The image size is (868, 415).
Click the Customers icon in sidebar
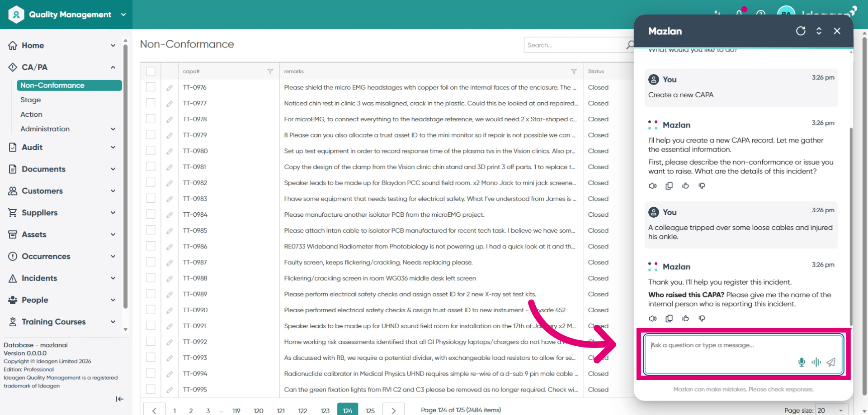[13, 191]
